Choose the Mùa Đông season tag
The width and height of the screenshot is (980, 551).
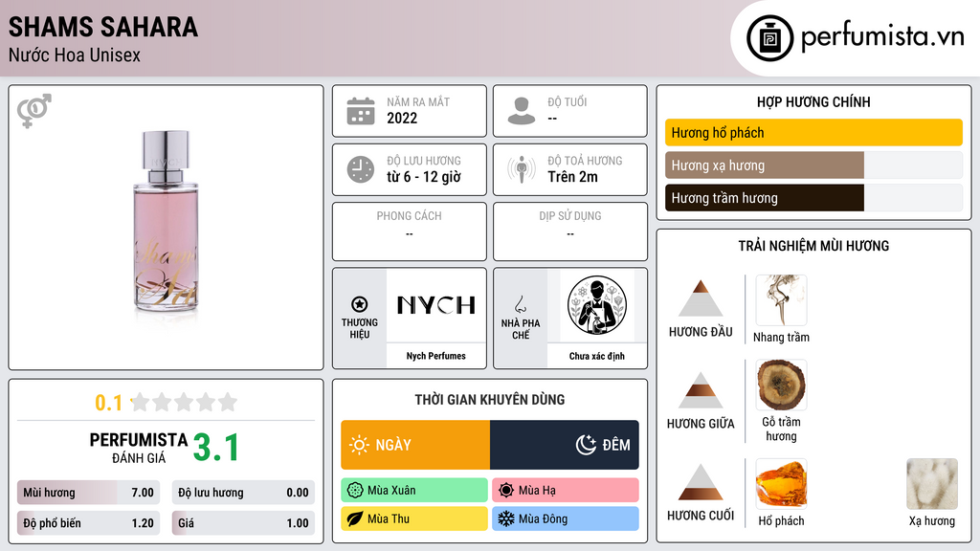[566, 518]
